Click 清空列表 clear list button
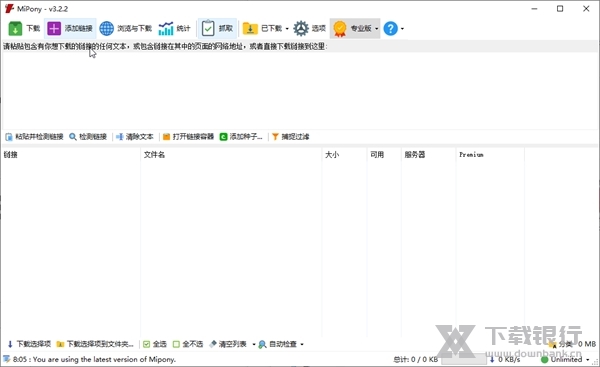 pyautogui.click(x=228, y=344)
